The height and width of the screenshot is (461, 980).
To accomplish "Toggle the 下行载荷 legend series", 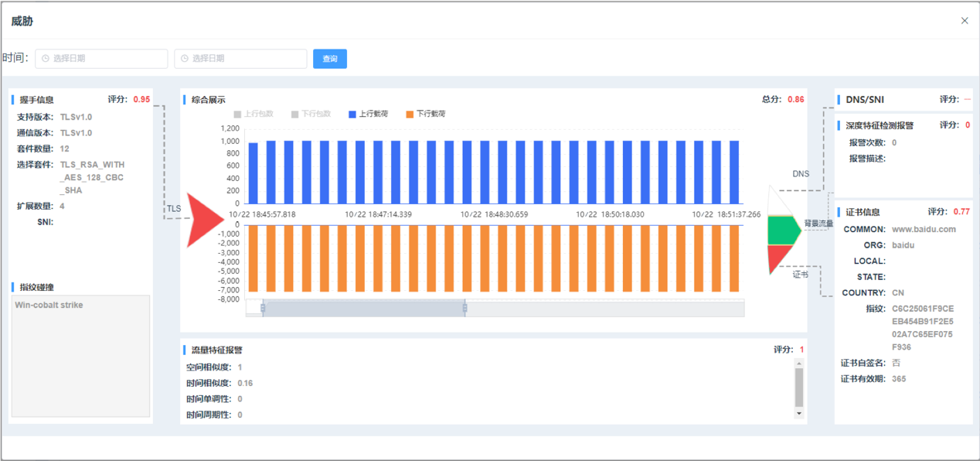I will 425,114.
